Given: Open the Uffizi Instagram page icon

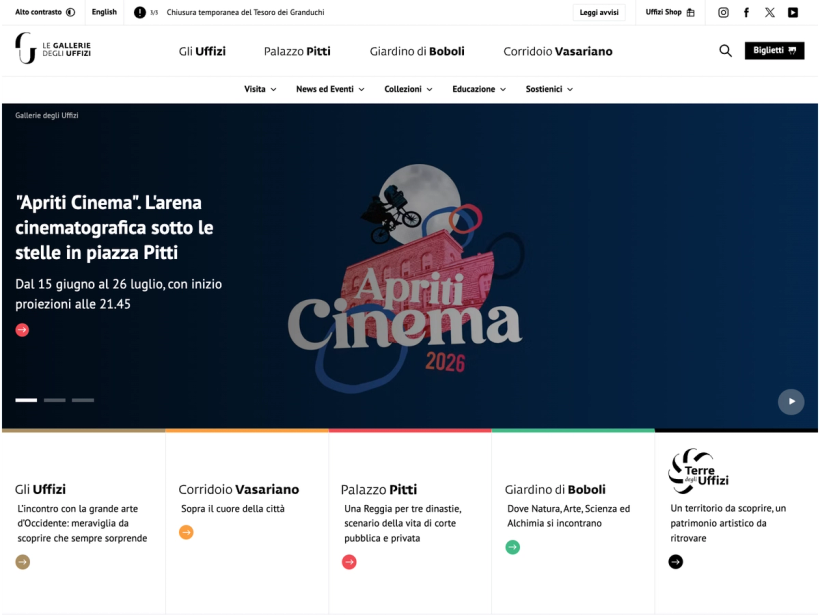Looking at the screenshot, I should tap(723, 13).
